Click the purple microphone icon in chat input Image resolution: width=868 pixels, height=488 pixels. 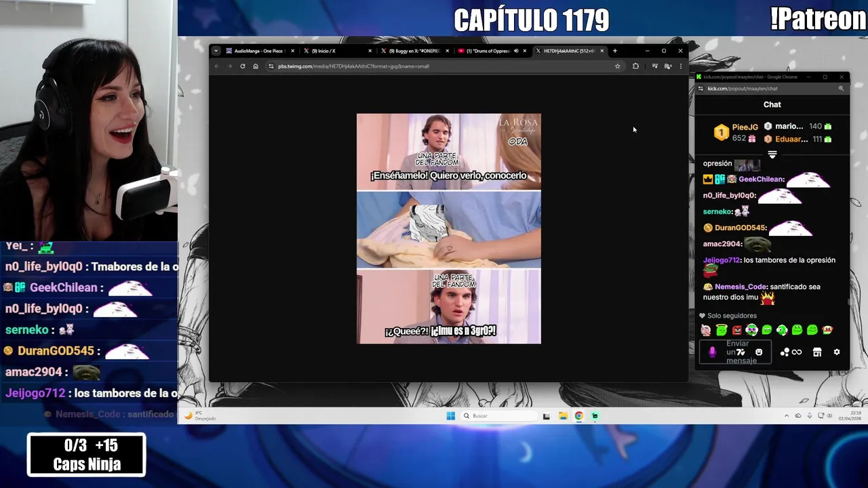pos(712,352)
